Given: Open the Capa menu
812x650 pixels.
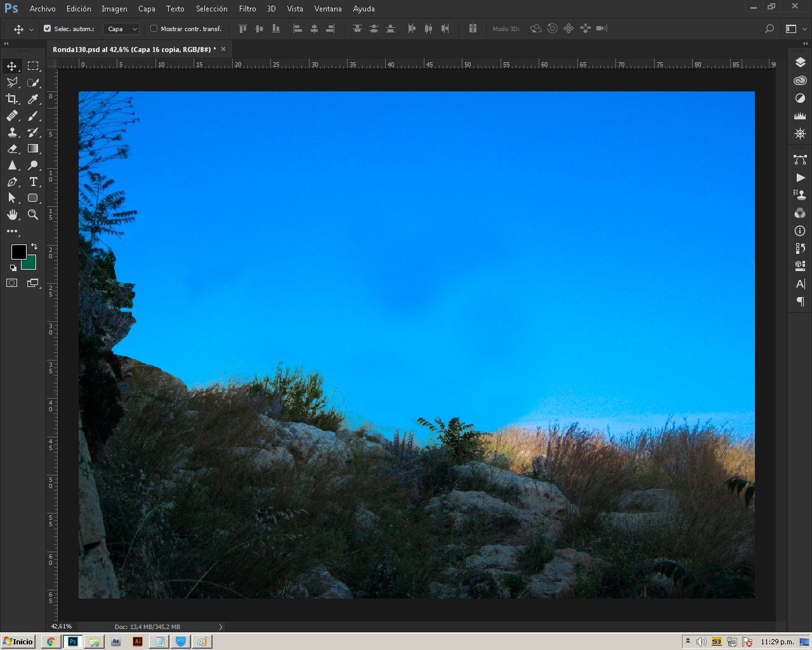Looking at the screenshot, I should pos(147,9).
